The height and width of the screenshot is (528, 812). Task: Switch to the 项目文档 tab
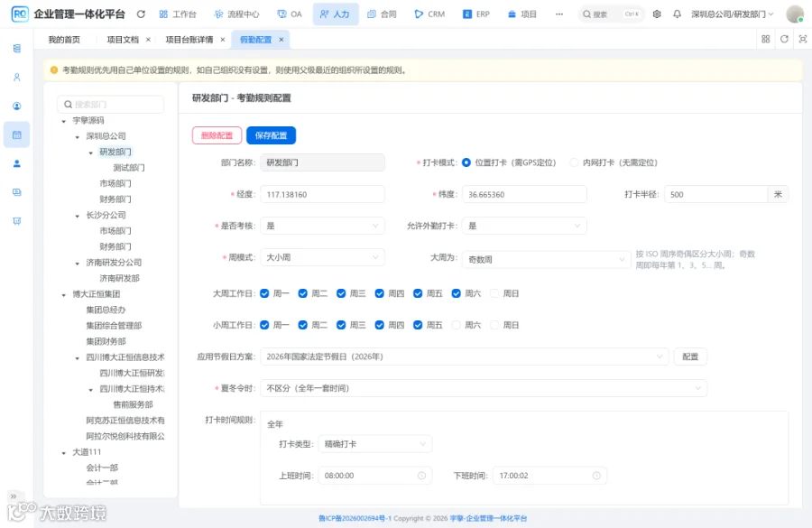click(x=123, y=40)
